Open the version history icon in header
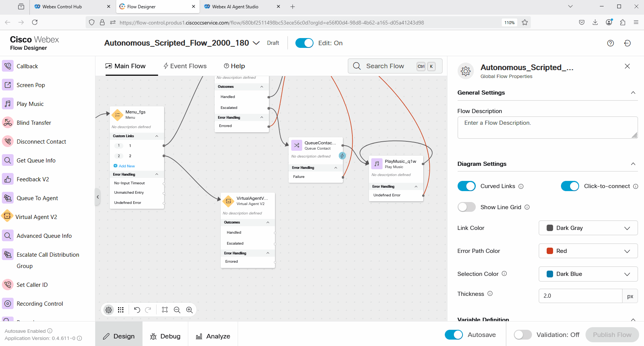The width and height of the screenshot is (644, 346). pos(627,43)
